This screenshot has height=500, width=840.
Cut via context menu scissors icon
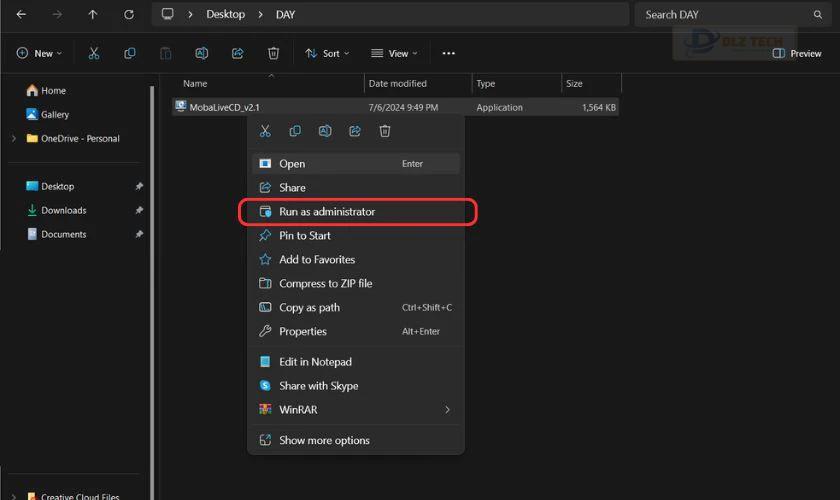[x=265, y=131]
